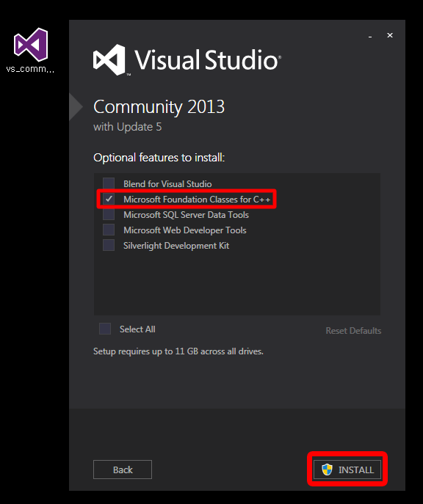
Task: Check the Microsoft SQL Server Data Tools option
Action: point(109,214)
